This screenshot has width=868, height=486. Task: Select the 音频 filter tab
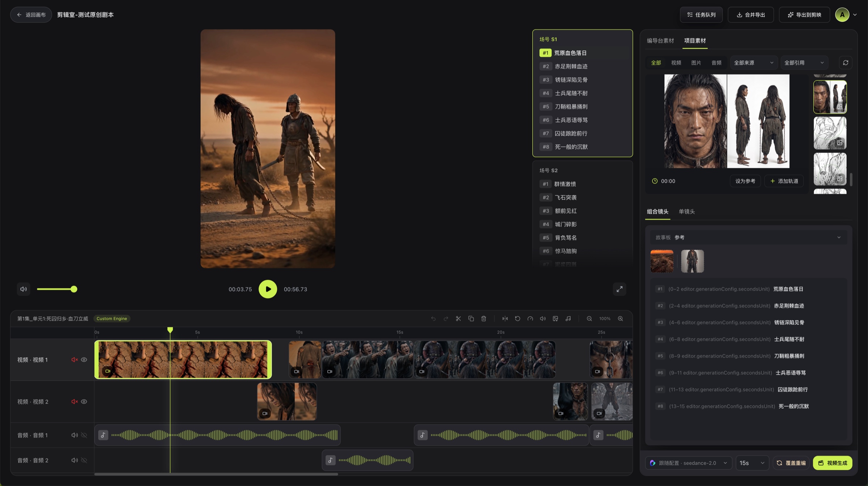click(716, 63)
